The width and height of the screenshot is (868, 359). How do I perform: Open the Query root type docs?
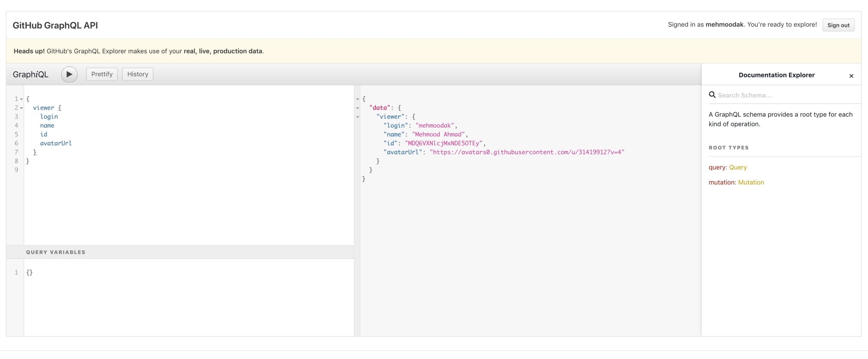738,167
